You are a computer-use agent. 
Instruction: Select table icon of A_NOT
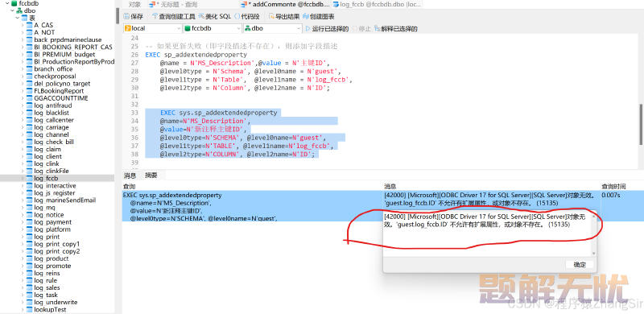click(x=29, y=32)
